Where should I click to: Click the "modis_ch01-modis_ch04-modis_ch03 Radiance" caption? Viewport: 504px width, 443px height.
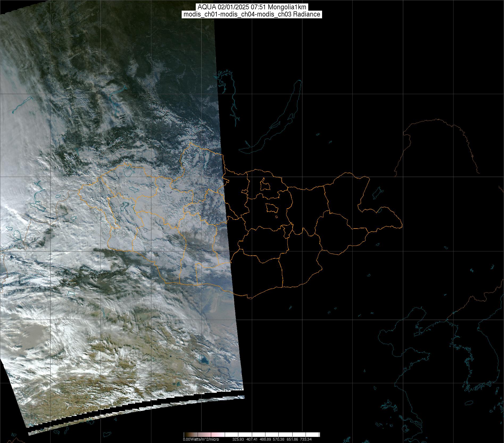(252, 14)
